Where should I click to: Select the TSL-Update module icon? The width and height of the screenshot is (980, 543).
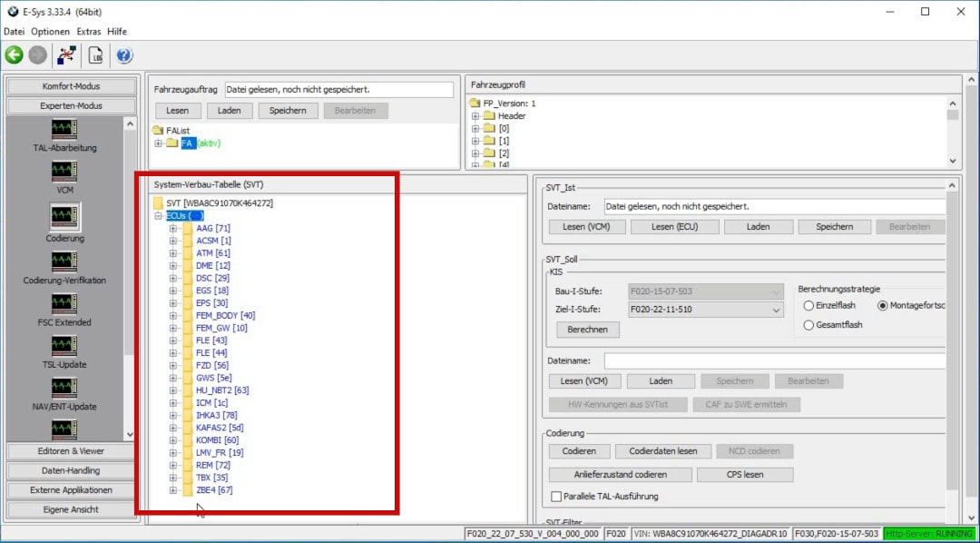pos(64,345)
